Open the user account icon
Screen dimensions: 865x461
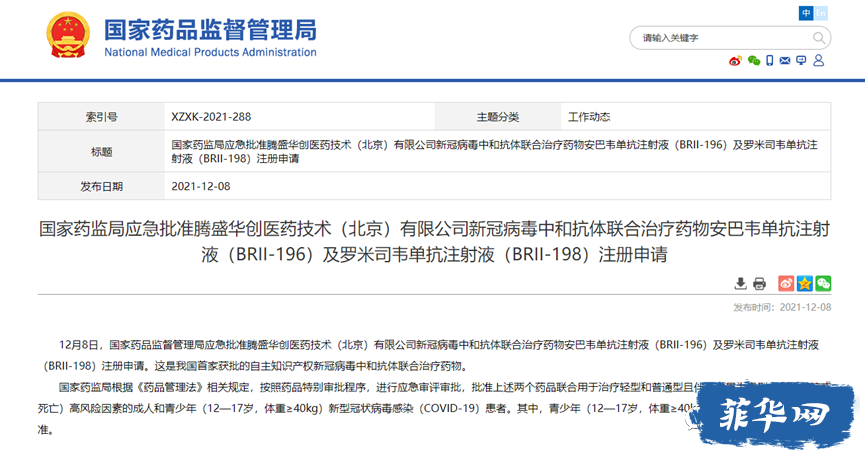pos(819,60)
